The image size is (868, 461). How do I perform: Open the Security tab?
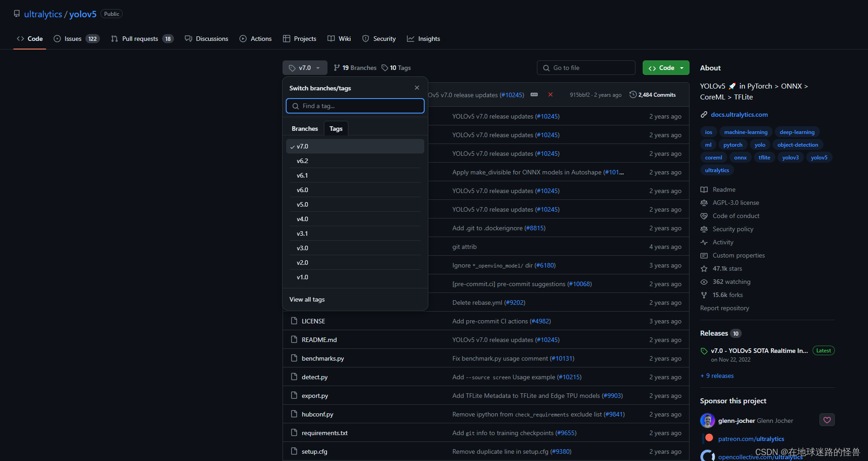coord(379,39)
